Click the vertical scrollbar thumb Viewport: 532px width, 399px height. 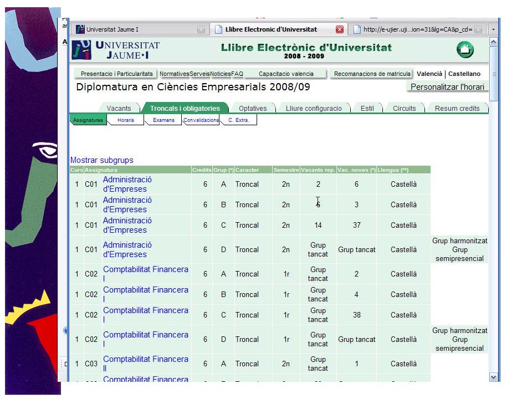493,74
